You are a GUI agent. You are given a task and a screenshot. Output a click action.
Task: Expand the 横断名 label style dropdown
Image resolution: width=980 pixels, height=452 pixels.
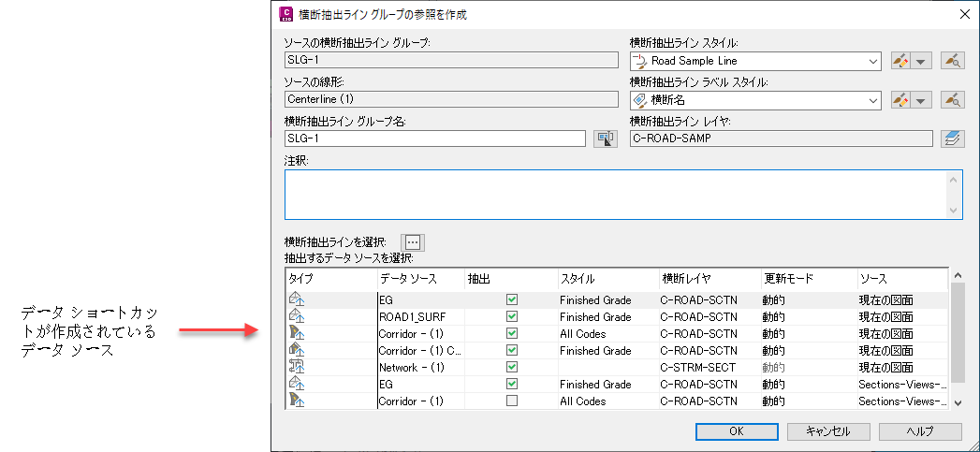point(873,100)
